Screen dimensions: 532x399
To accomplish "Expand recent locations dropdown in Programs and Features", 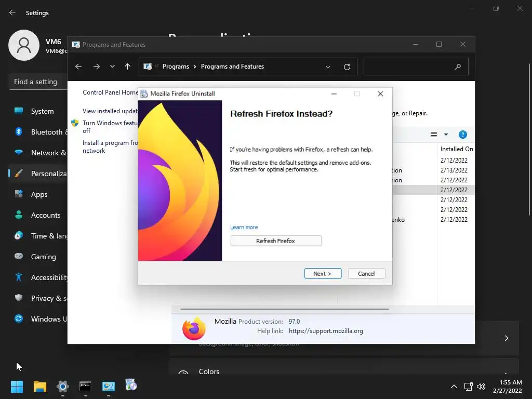I will click(112, 66).
